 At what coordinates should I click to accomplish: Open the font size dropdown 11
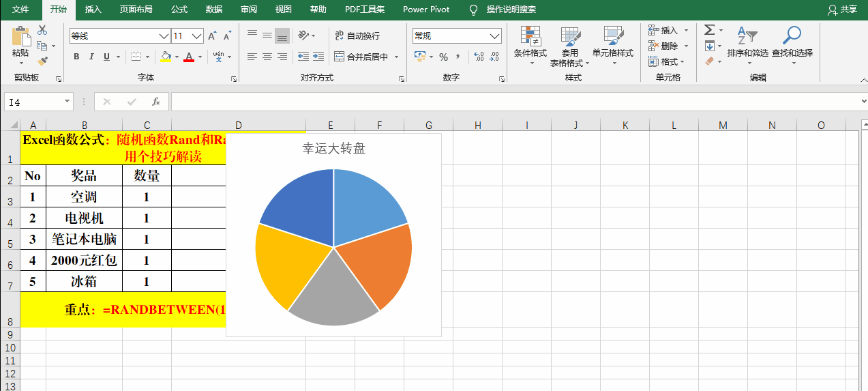point(197,35)
